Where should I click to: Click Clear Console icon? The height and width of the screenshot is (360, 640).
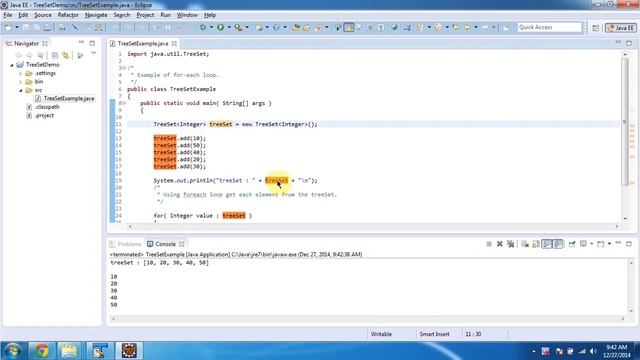[x=525, y=244]
